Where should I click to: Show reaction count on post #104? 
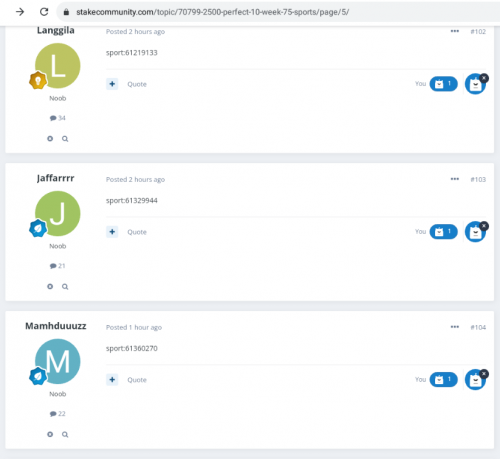pos(443,379)
